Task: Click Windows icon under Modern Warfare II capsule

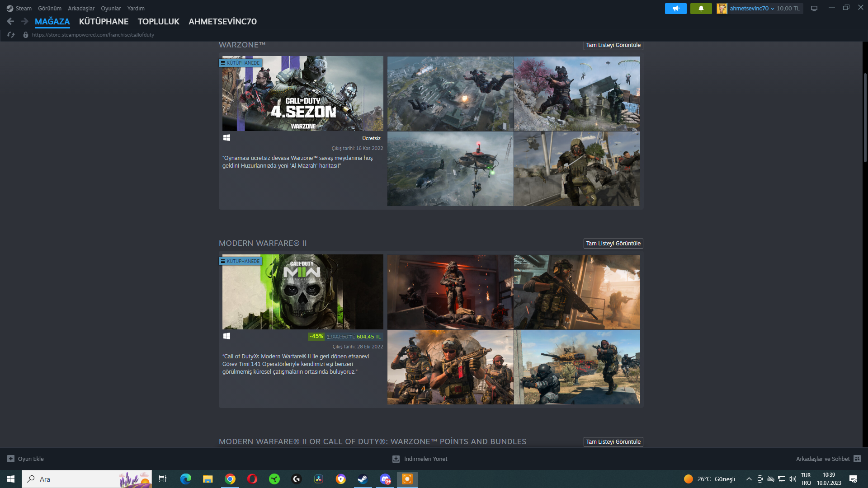Action: (227, 336)
